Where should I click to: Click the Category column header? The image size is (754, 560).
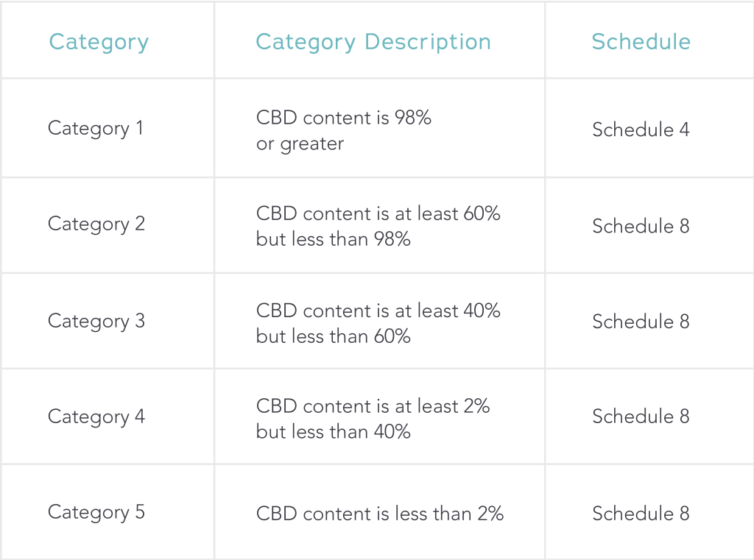click(x=99, y=42)
